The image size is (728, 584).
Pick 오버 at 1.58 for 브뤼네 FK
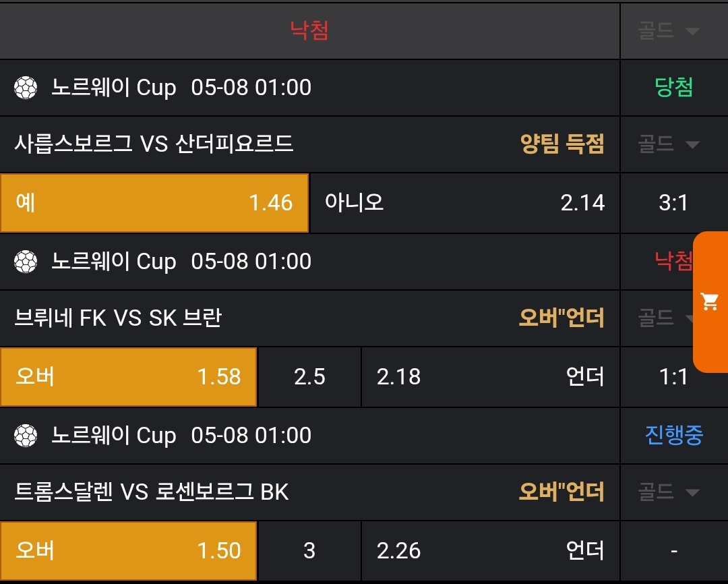pos(128,377)
